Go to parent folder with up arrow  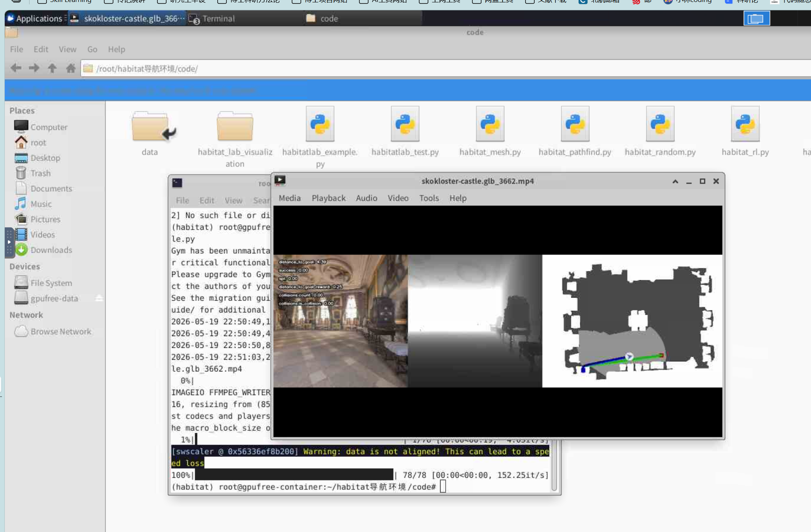pos(52,68)
